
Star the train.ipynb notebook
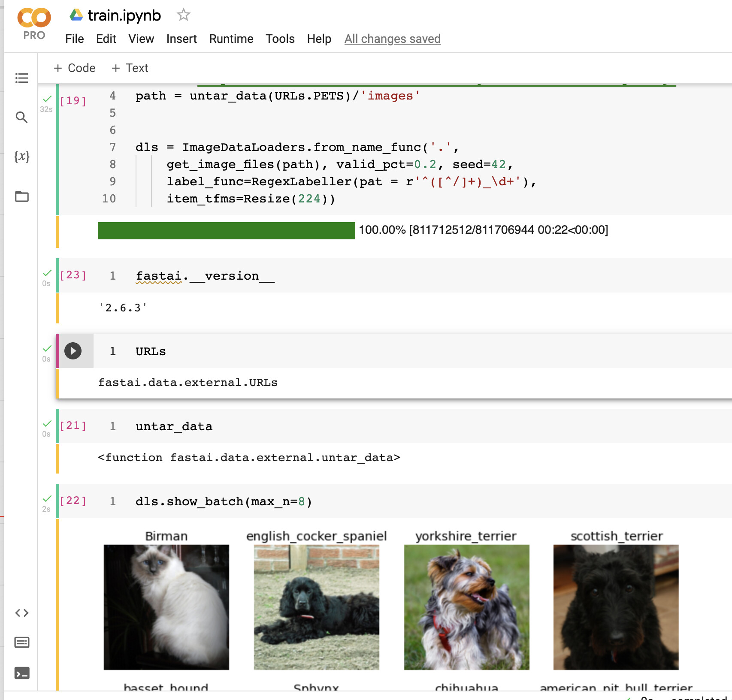pos(183,15)
